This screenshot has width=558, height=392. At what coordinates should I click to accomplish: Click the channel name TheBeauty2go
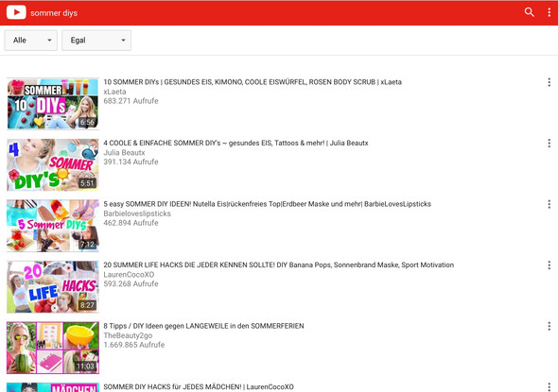coord(128,335)
